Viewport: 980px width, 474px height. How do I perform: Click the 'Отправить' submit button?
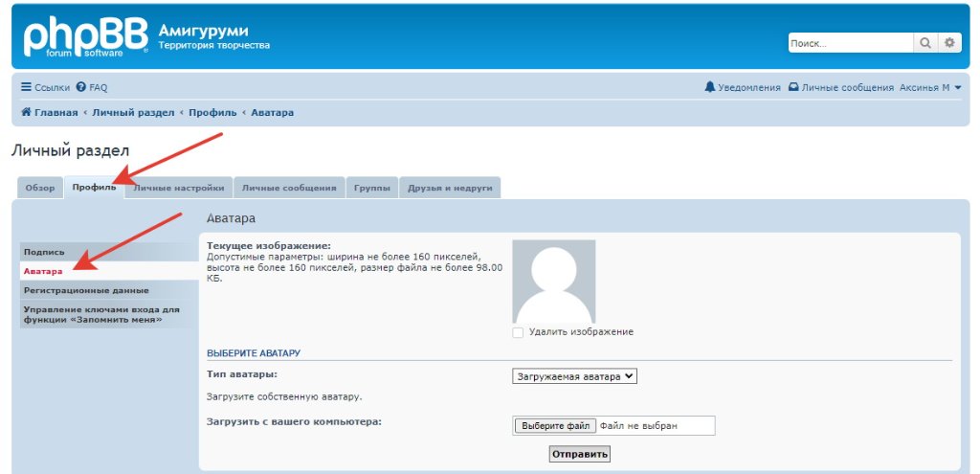(x=579, y=454)
